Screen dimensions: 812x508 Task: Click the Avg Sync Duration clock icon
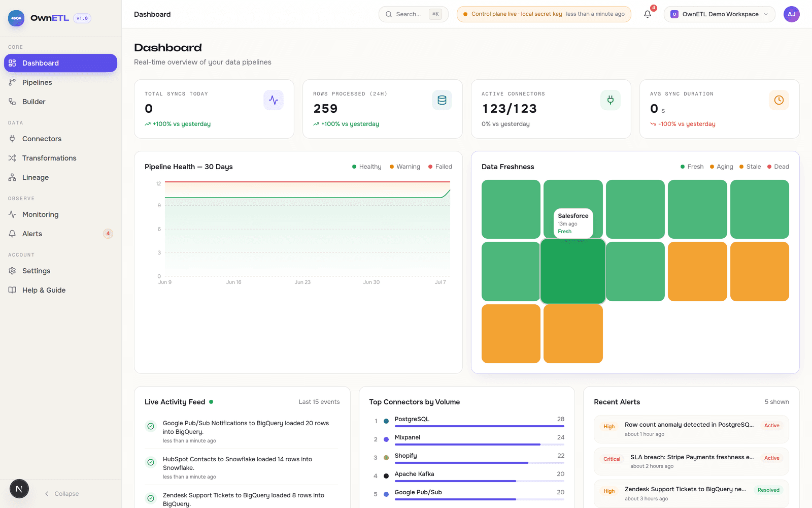(779, 100)
